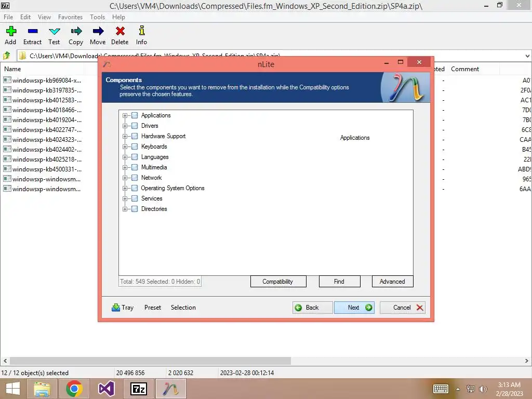Open the Help menu
The width and height of the screenshot is (532, 399).
point(118,17)
